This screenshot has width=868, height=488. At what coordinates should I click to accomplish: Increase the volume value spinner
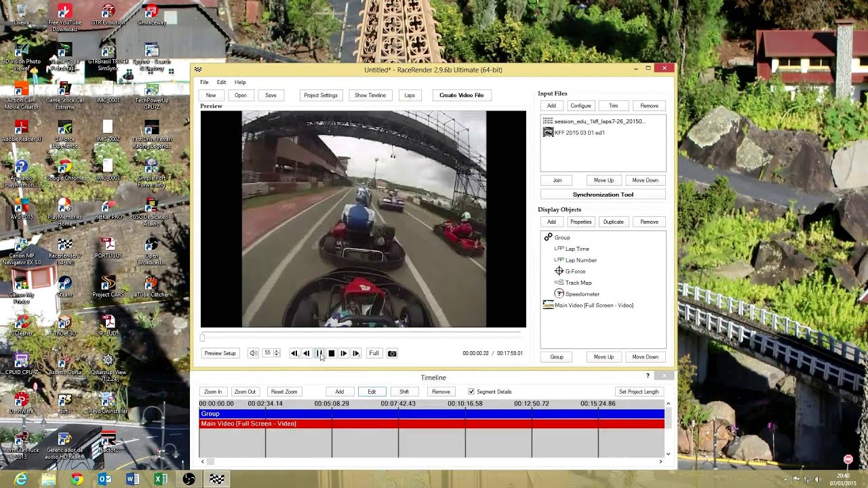coord(276,351)
